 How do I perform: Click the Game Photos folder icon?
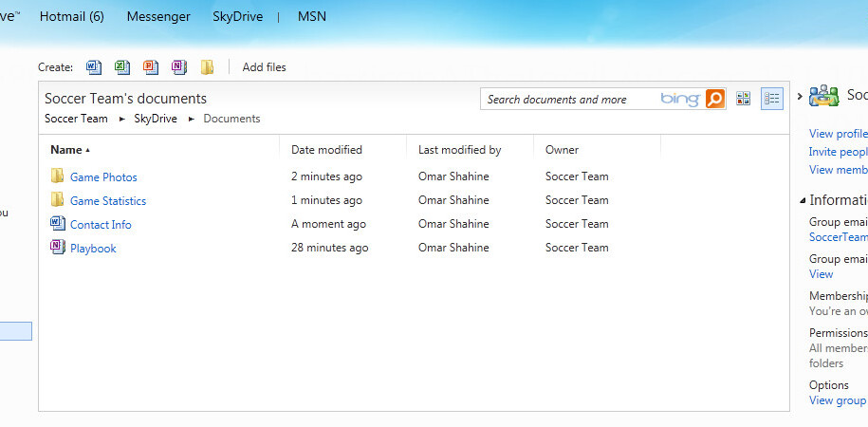coord(57,176)
